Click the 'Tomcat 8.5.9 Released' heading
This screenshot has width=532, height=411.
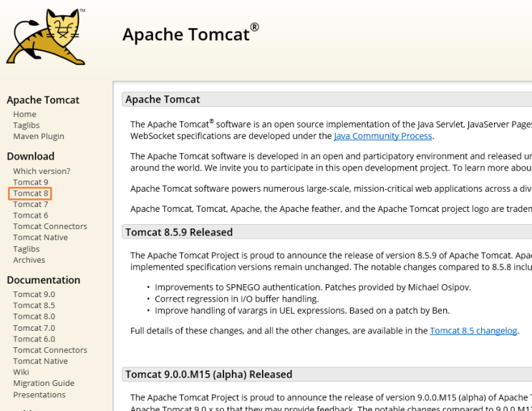click(179, 232)
